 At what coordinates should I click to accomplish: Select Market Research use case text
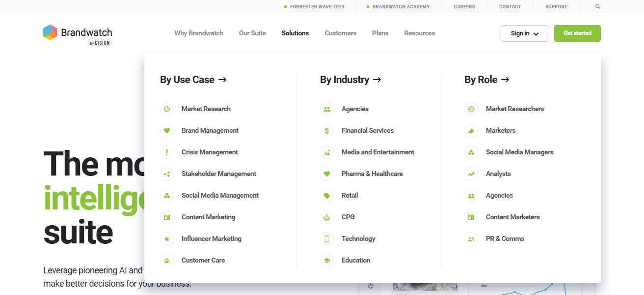click(x=206, y=109)
